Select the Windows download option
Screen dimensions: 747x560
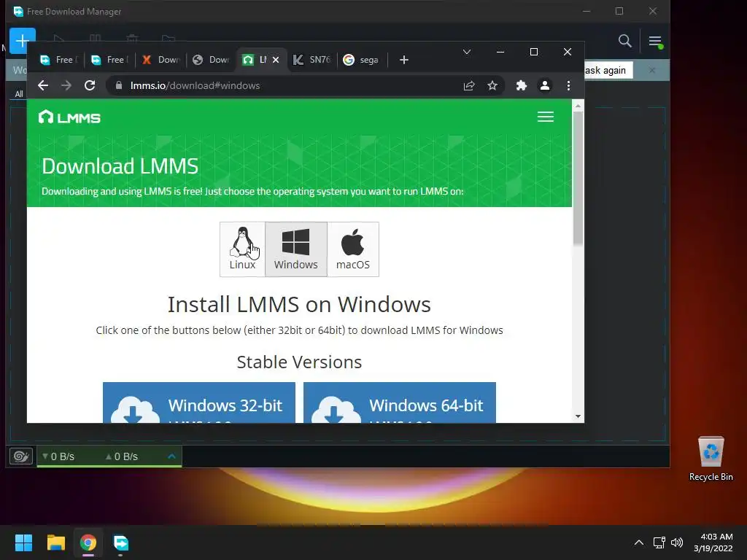pos(296,249)
